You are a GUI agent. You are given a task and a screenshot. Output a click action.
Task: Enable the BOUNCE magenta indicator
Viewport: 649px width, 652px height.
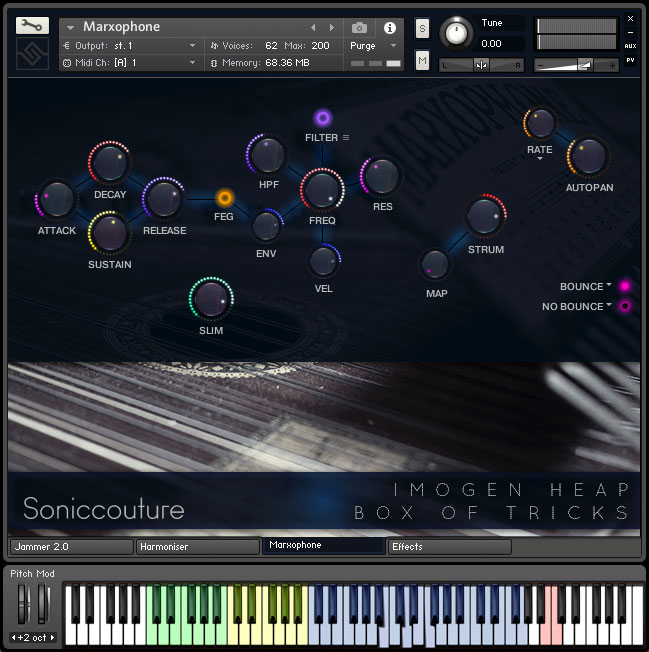pos(624,286)
